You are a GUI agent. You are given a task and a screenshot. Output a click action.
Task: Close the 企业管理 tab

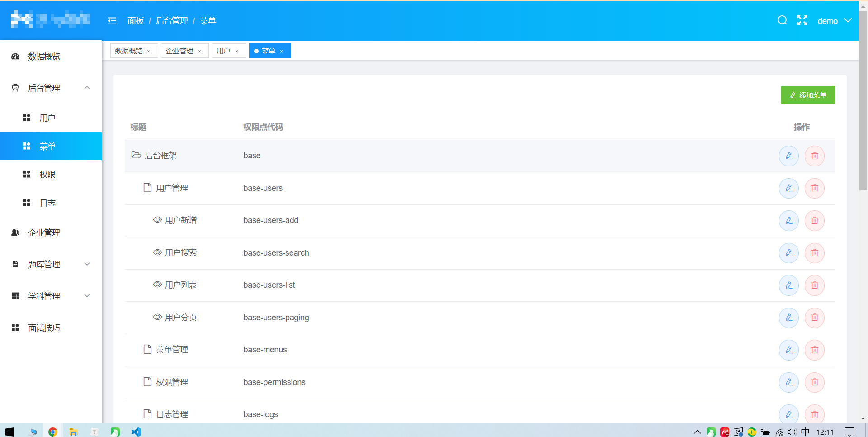[x=199, y=52]
